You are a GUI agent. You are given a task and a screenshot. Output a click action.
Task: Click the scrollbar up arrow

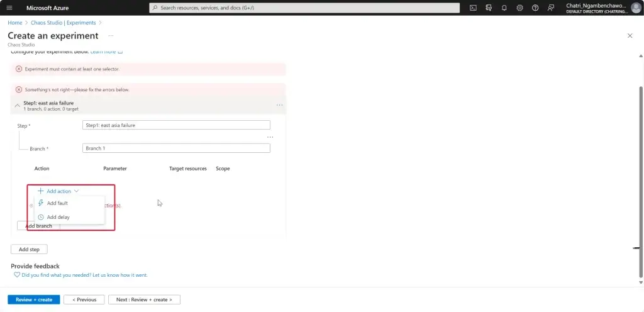click(641, 55)
